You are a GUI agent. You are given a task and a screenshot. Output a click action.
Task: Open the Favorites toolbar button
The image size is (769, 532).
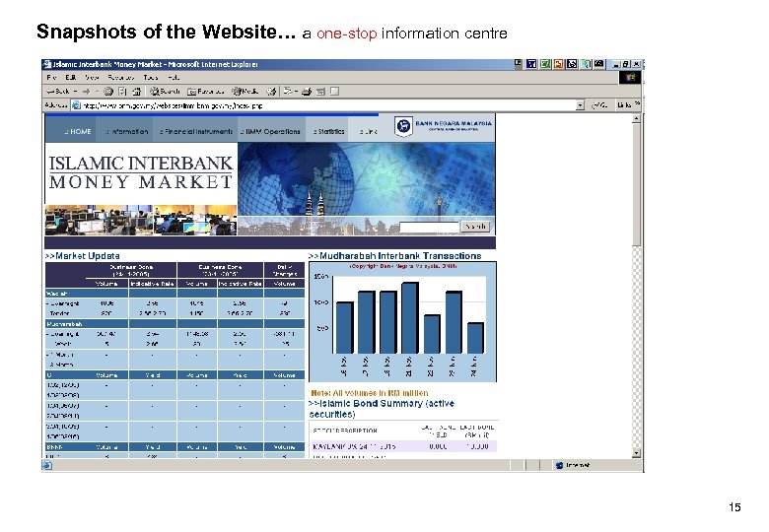206,91
